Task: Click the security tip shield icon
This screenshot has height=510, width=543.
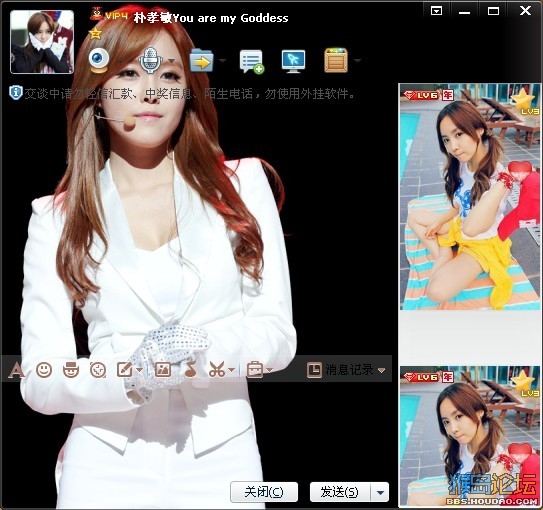Action: [16, 93]
